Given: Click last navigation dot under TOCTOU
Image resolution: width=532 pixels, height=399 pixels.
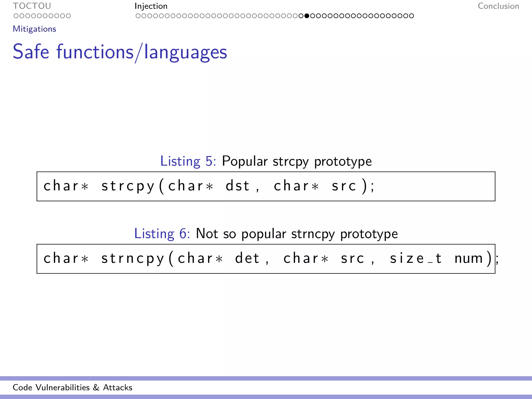Looking at the screenshot, I should pyautogui.click(x=68, y=16).
